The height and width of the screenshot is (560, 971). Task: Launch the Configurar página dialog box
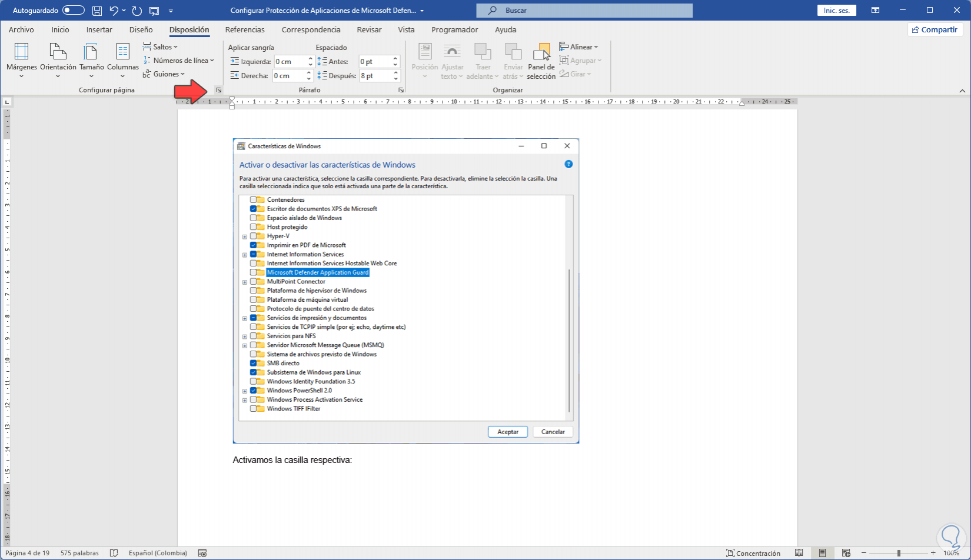pos(218,90)
